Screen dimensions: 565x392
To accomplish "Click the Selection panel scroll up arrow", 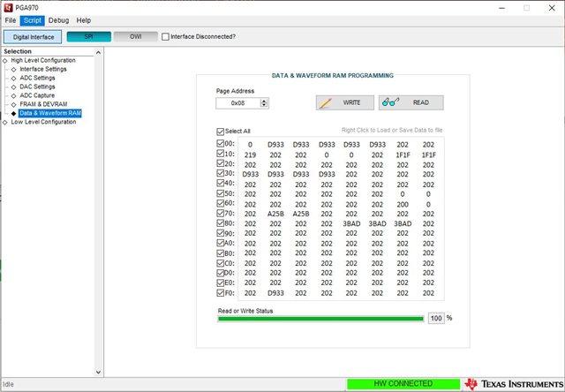I will 98,52.
